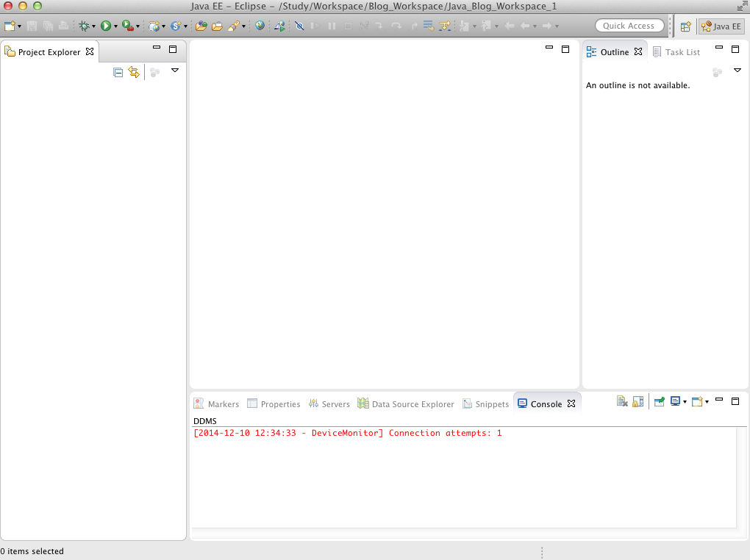The width and height of the screenshot is (750, 560).
Task: Click the Open Task folder icon
Action: coord(217,26)
